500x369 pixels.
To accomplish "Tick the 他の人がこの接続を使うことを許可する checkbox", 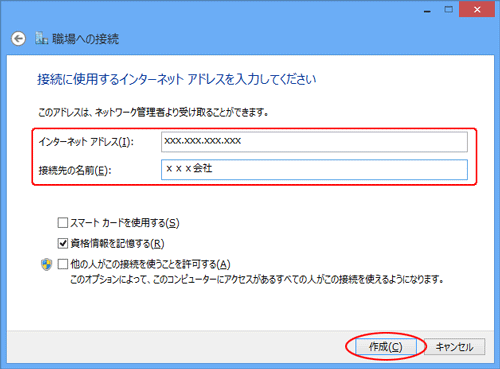I will point(63,264).
